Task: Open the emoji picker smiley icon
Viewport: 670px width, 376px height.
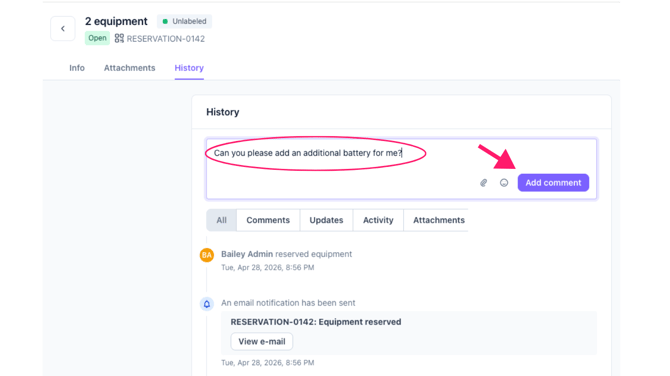Action: pos(504,183)
